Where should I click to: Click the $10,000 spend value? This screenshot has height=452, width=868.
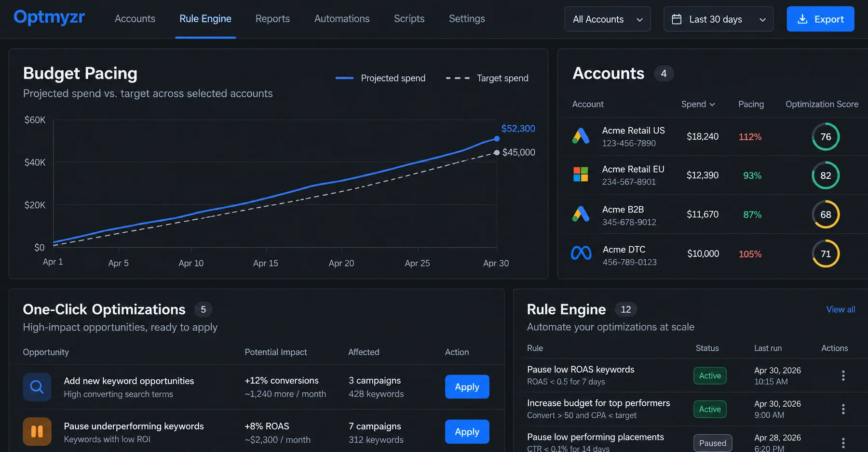point(703,253)
